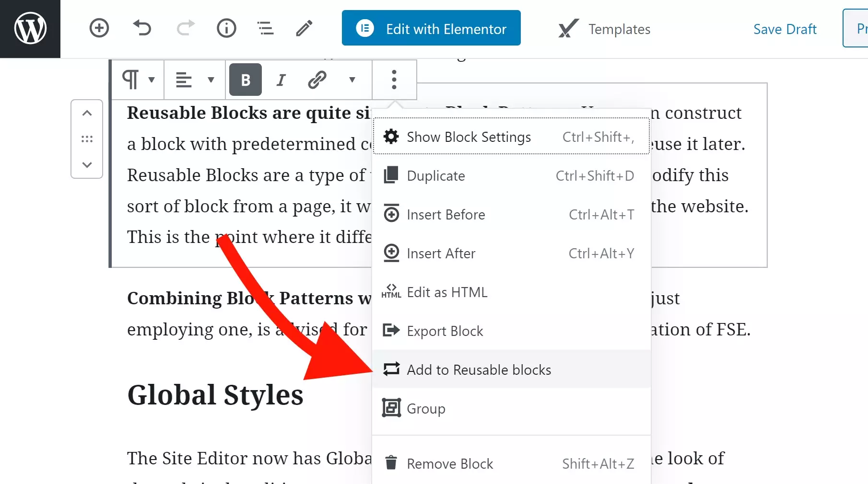Select Show Block Settings menu item
868x484 pixels.
point(511,137)
